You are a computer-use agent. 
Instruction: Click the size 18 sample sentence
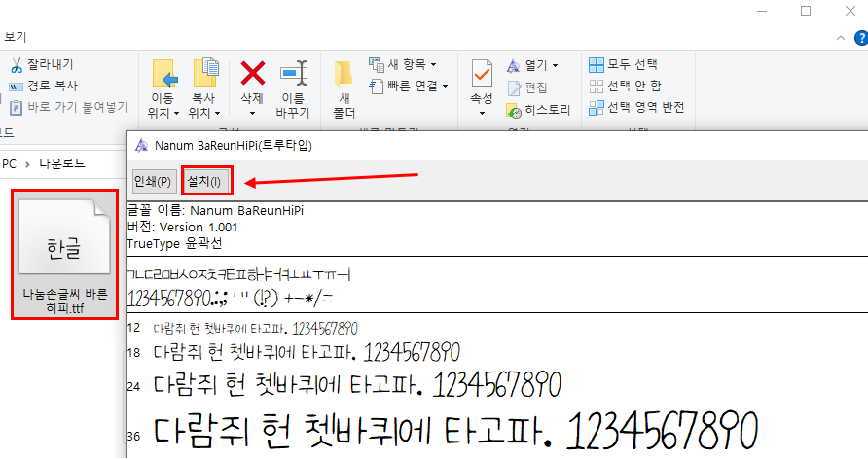point(307,352)
